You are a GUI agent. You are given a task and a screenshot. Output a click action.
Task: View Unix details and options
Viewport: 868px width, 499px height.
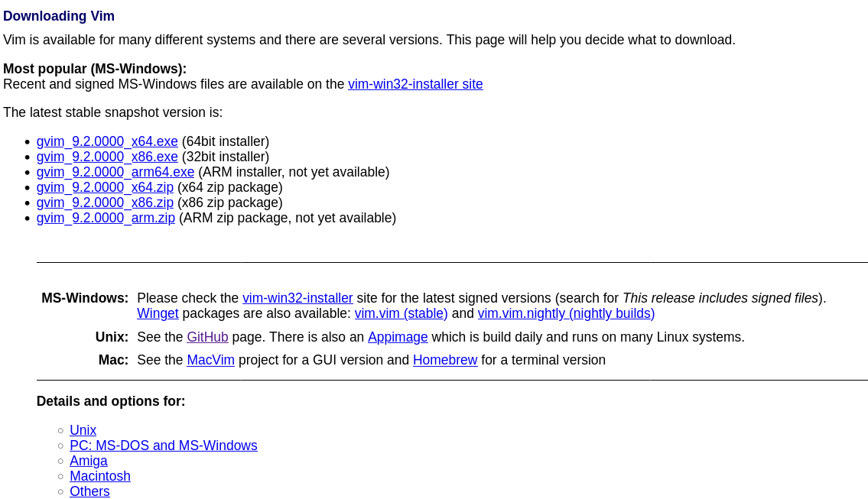[83, 430]
